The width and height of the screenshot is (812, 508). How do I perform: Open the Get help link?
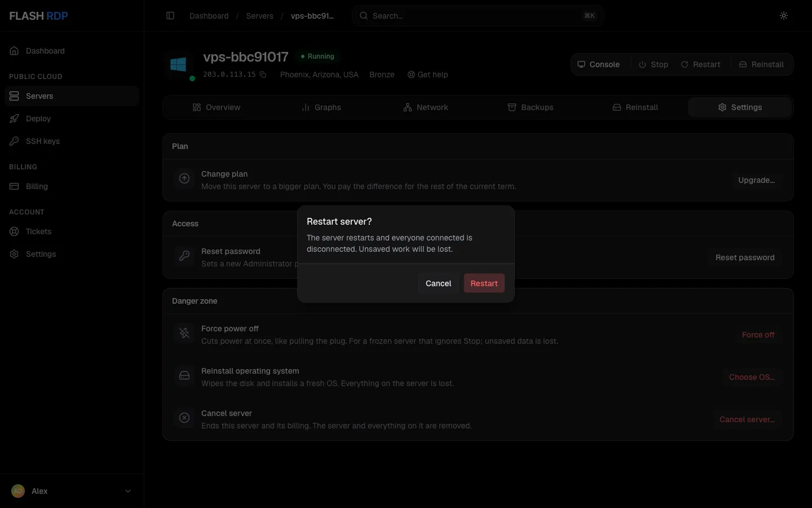coord(428,75)
